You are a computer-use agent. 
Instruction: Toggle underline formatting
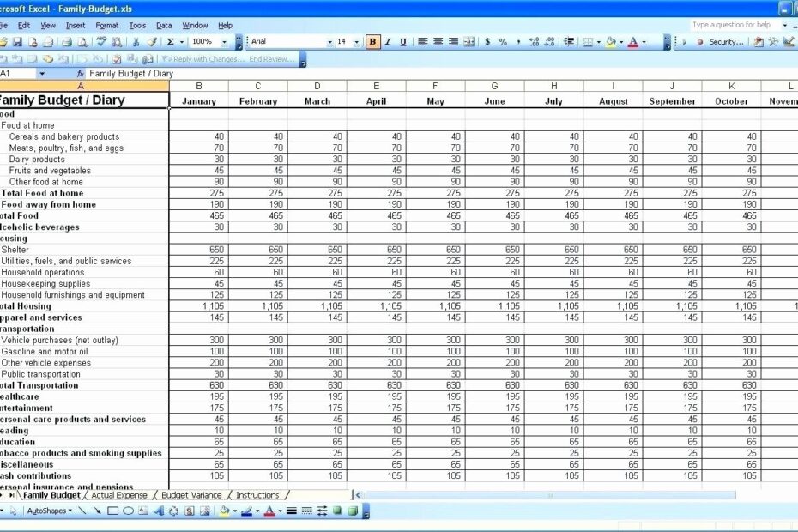(403, 41)
